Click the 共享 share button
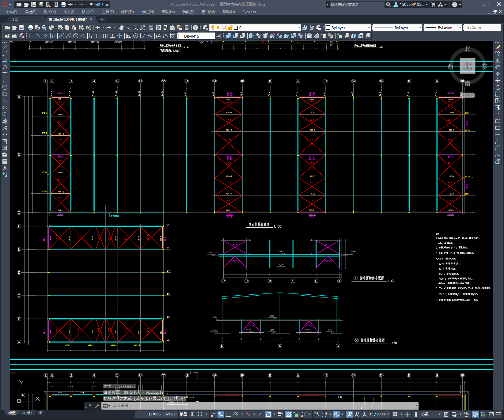The width and height of the screenshot is (504, 420). pyautogui.click(x=102, y=5)
